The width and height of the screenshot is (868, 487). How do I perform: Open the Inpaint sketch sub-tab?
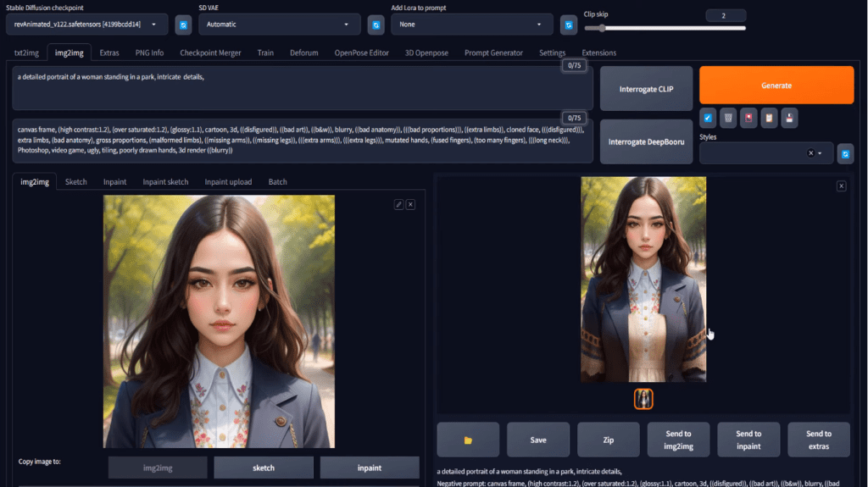[x=165, y=181]
